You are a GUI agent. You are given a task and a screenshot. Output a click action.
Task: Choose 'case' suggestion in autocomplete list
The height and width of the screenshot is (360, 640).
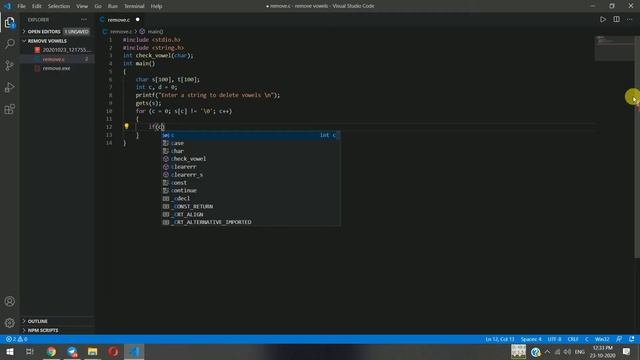(251, 143)
